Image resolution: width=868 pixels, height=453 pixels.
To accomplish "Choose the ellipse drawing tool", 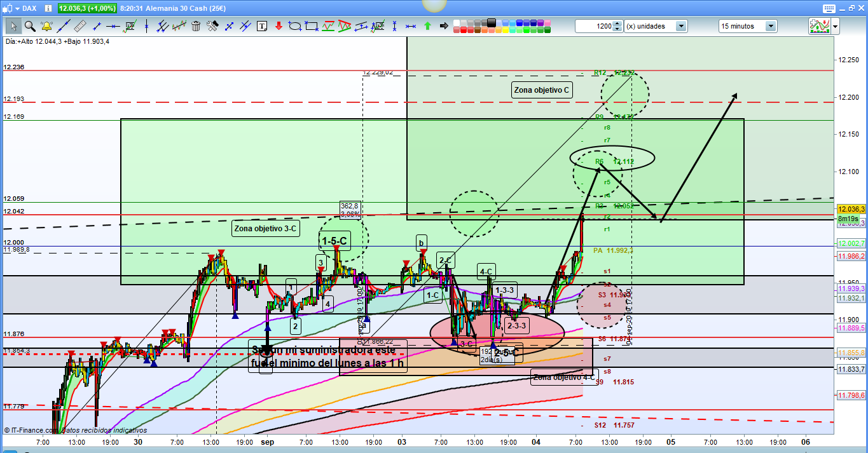I will [295, 26].
